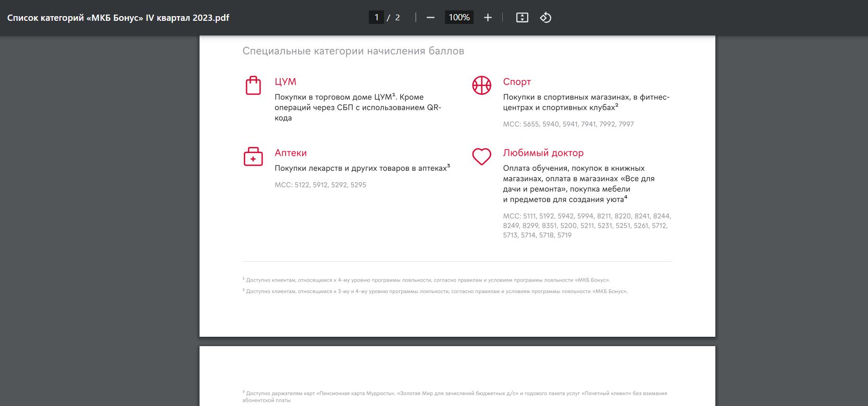
Task: Click the PDF file title in toolbar
Action: [118, 18]
